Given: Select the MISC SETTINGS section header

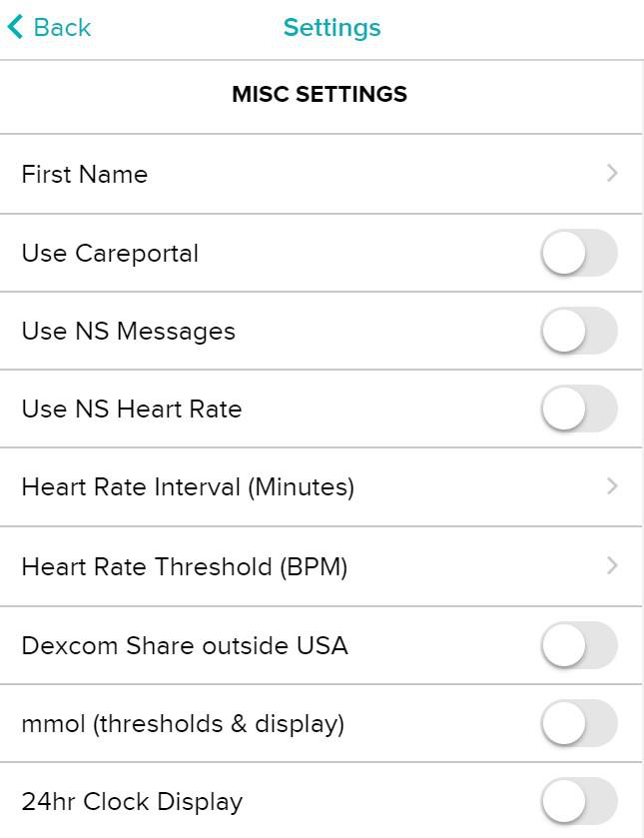Looking at the screenshot, I should pos(320,94).
